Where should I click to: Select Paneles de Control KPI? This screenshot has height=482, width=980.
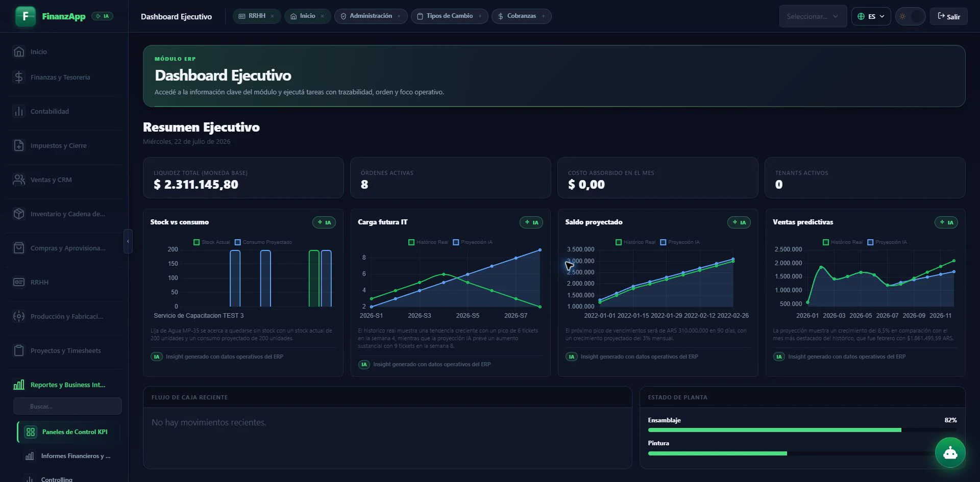(69, 432)
